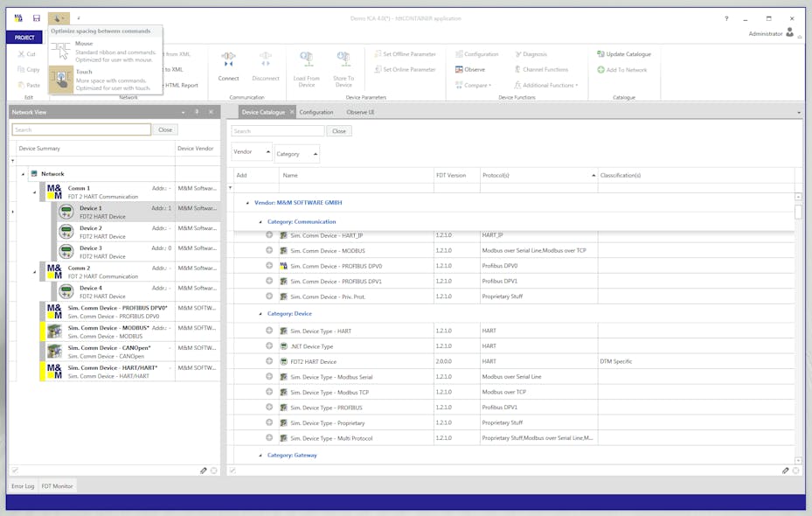Click the Copy command in Edit group

[29, 69]
